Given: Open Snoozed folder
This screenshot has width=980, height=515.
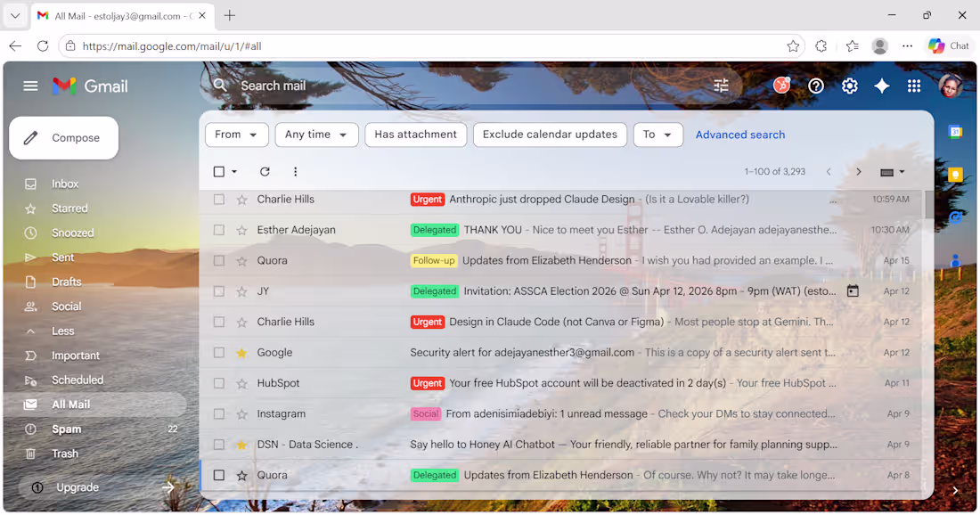Looking at the screenshot, I should [72, 233].
